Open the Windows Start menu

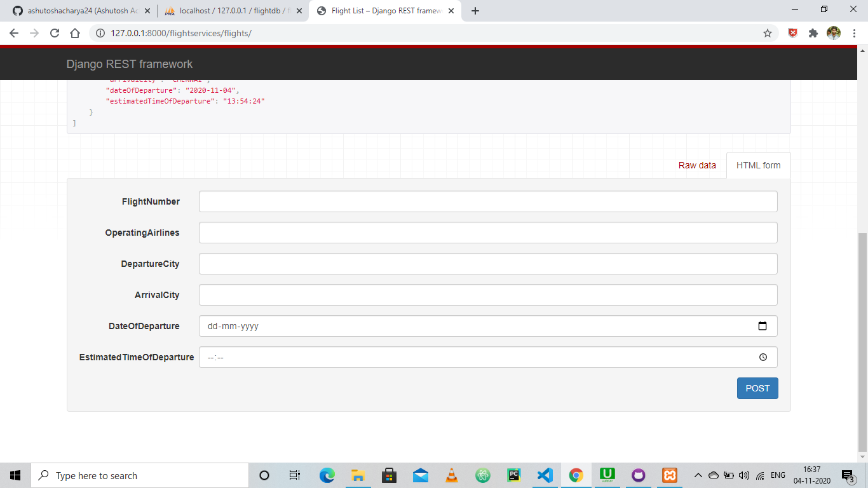[15, 475]
